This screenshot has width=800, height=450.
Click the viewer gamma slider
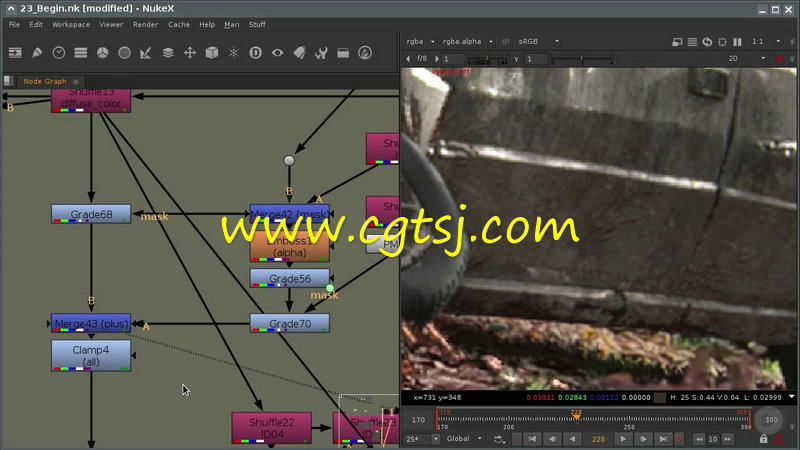coord(582,59)
